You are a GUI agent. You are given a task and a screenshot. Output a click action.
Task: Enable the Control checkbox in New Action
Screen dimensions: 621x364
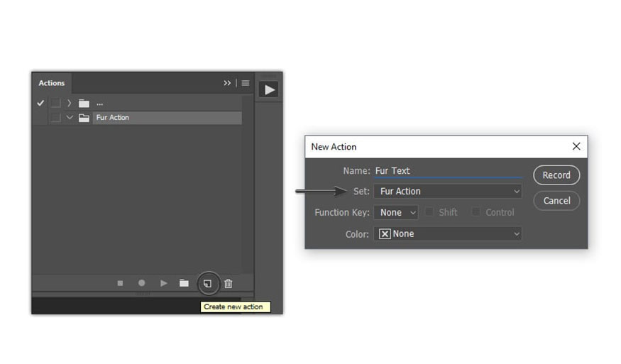point(476,212)
